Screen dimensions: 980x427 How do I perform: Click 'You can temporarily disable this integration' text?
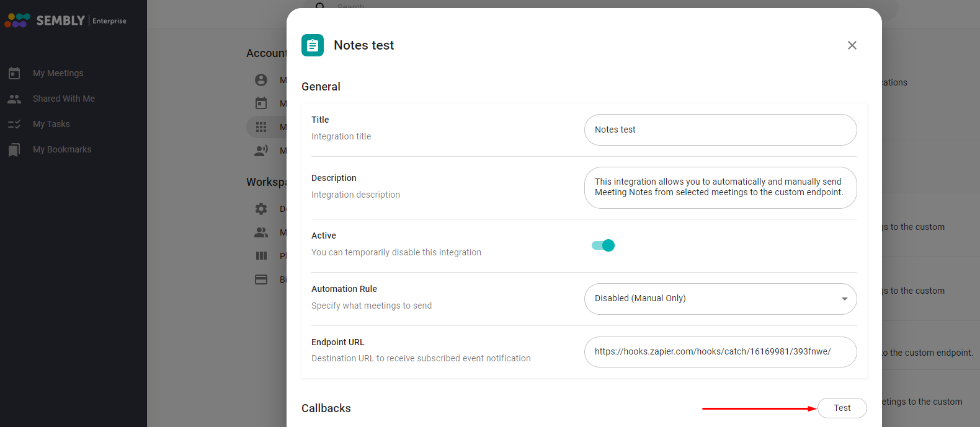[396, 252]
